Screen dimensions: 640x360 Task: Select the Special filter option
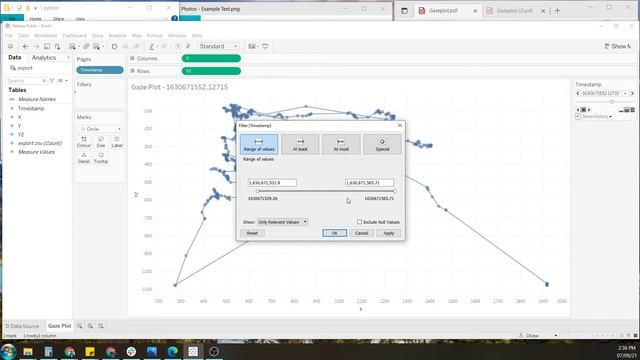[382, 144]
